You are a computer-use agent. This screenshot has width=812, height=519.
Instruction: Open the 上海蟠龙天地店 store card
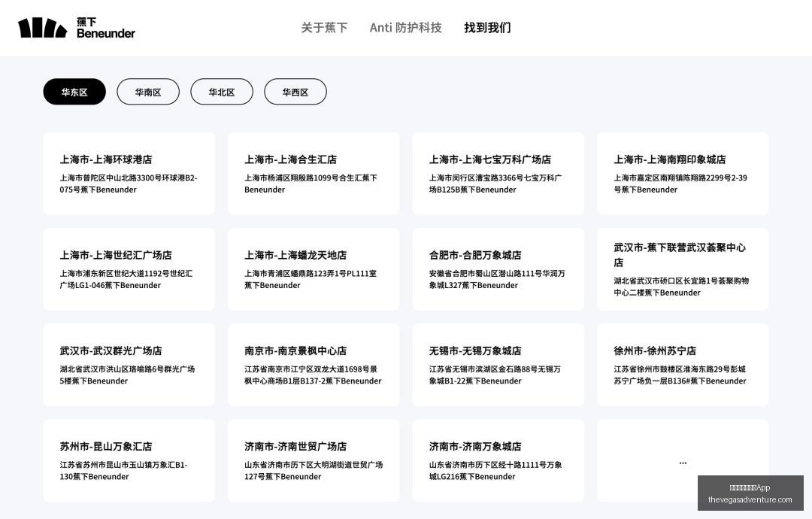coord(314,269)
